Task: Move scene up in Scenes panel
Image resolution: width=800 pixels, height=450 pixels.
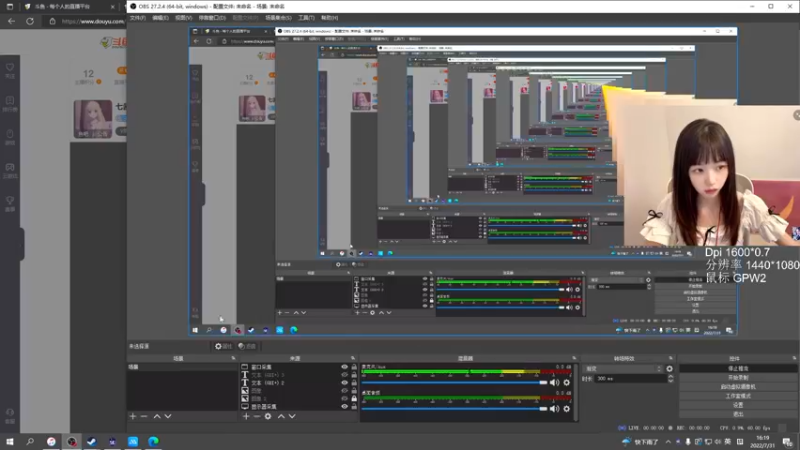Action: [x=157, y=416]
